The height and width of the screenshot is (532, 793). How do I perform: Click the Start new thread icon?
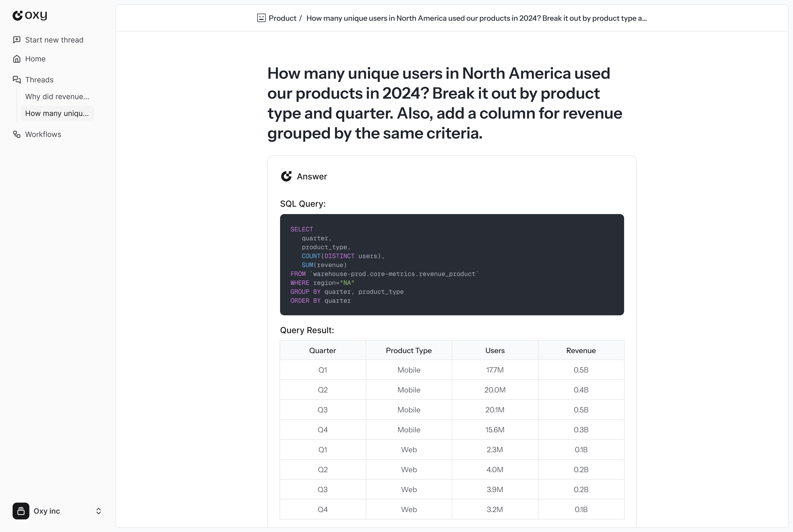pyautogui.click(x=17, y=40)
